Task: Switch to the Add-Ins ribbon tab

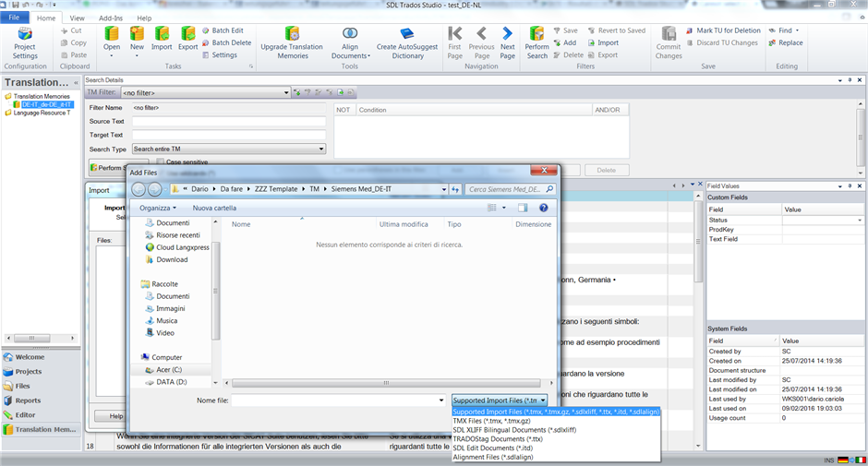Action: [x=111, y=18]
